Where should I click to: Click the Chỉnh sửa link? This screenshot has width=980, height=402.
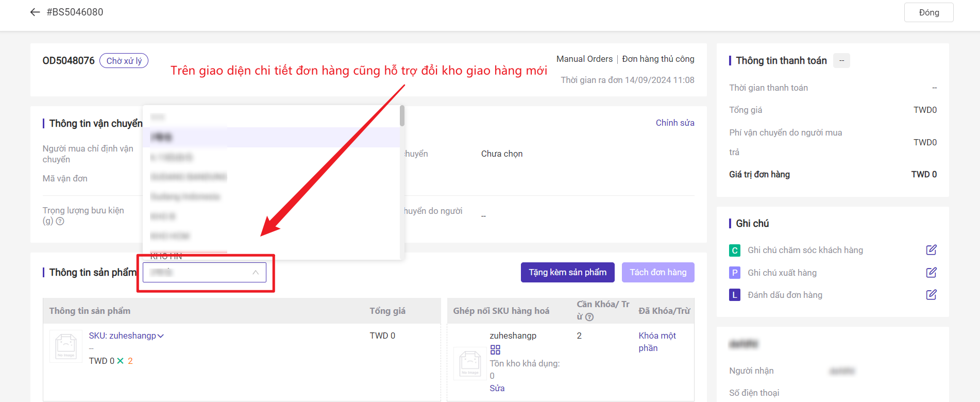(x=675, y=123)
